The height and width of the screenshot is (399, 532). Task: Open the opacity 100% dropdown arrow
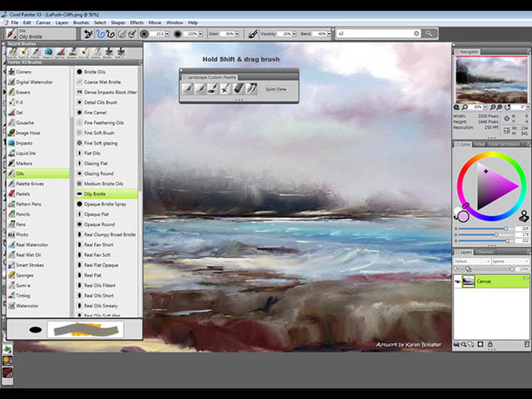pos(200,34)
